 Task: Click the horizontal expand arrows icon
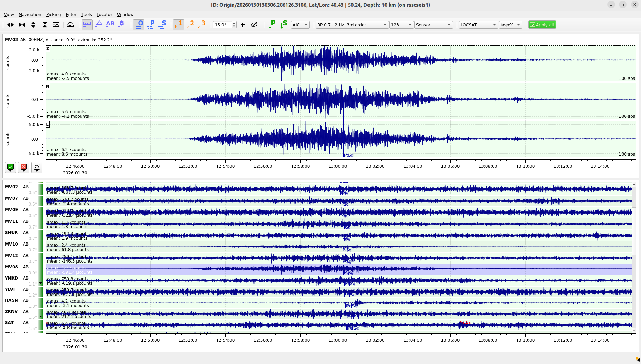point(10,25)
